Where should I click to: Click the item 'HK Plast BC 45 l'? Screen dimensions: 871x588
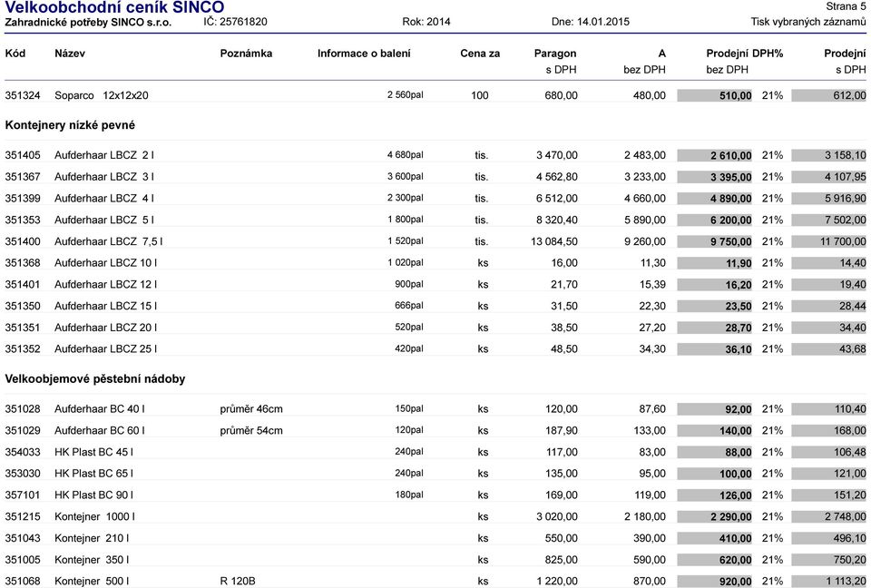(93, 453)
